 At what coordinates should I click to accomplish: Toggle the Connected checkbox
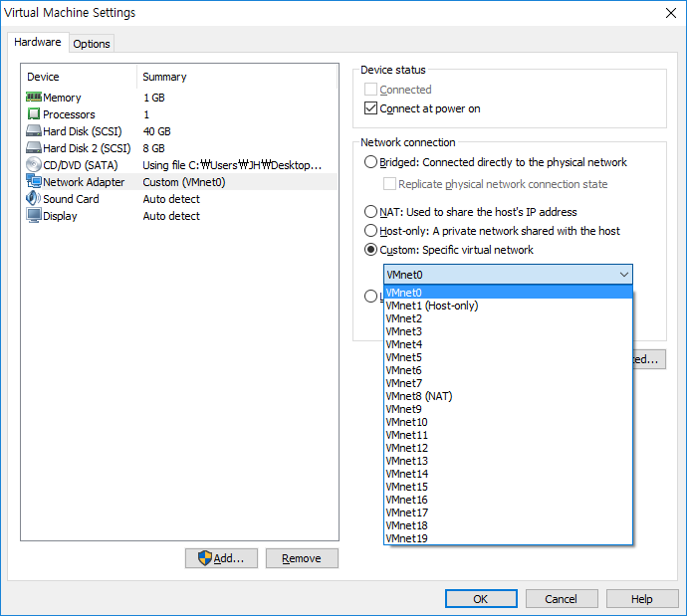[370, 90]
